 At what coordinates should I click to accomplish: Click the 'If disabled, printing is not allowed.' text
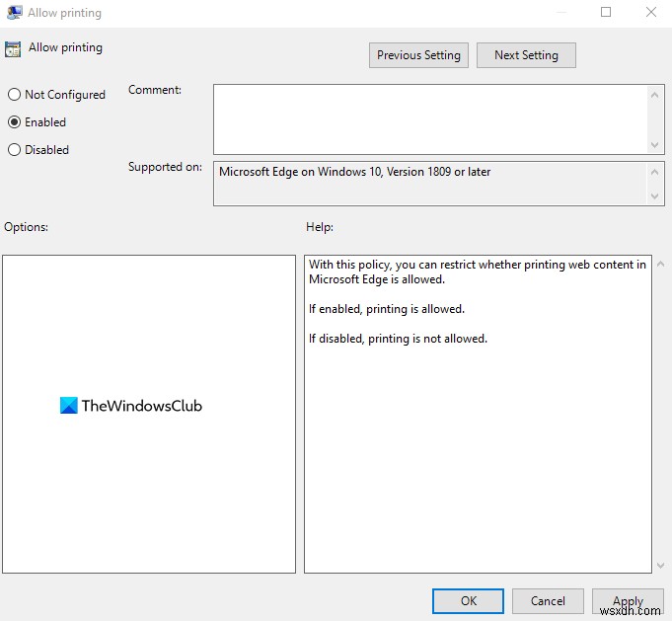click(x=398, y=339)
